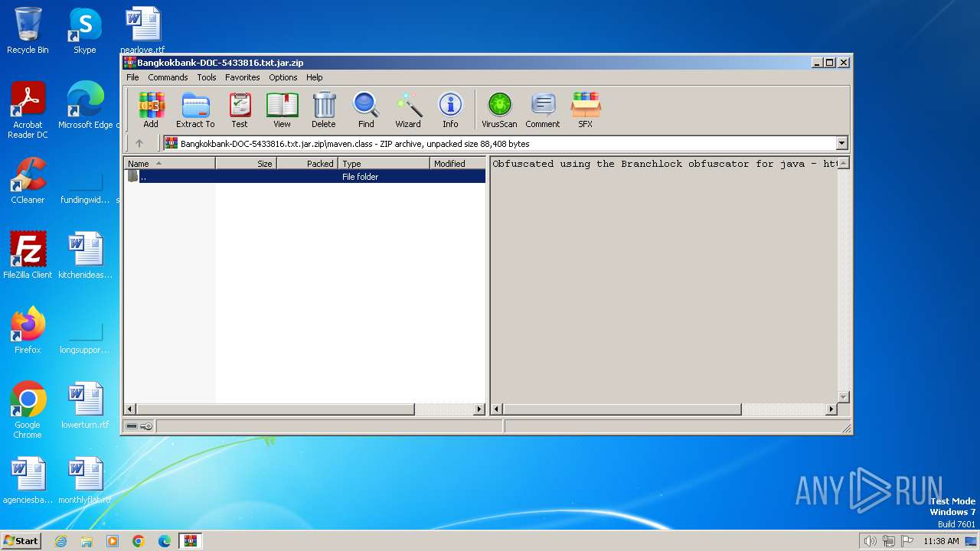Click the Windows Start button

[21, 541]
